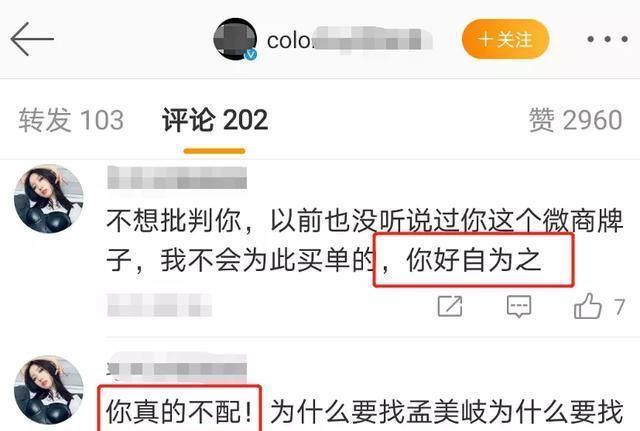Open the second commenter's avatar
640x431 pixels.
tap(49, 390)
